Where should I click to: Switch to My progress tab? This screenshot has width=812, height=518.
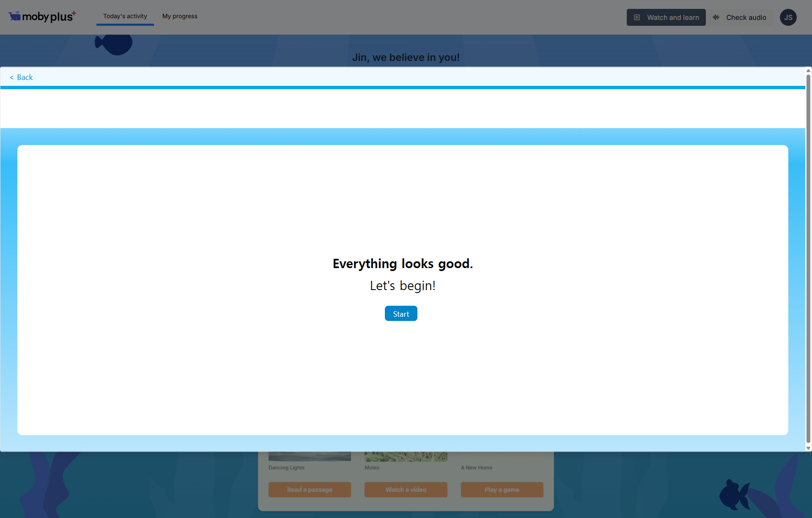point(180,16)
